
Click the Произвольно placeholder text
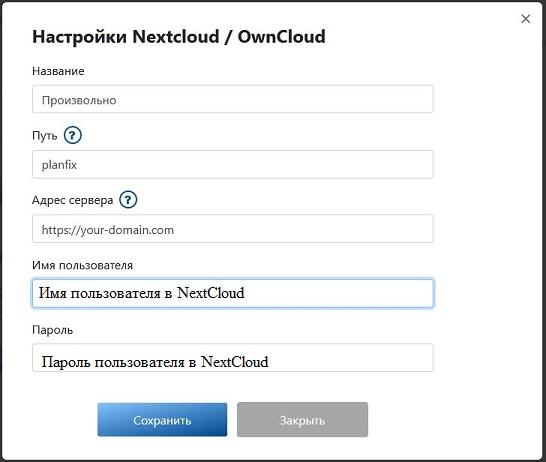[79, 100]
